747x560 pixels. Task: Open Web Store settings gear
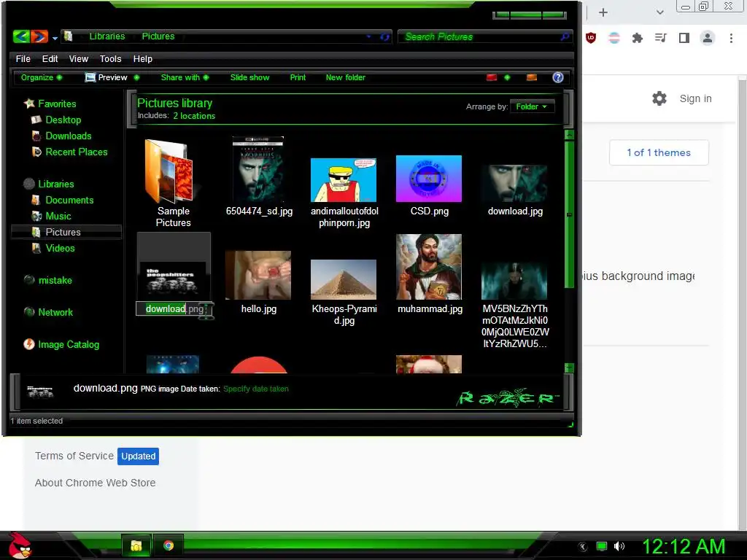(659, 98)
